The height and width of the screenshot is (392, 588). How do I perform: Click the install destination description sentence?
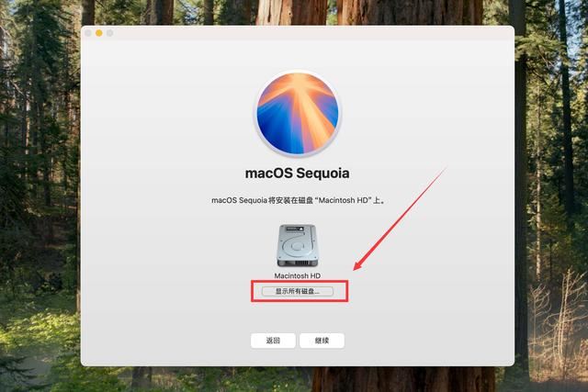pos(299,200)
